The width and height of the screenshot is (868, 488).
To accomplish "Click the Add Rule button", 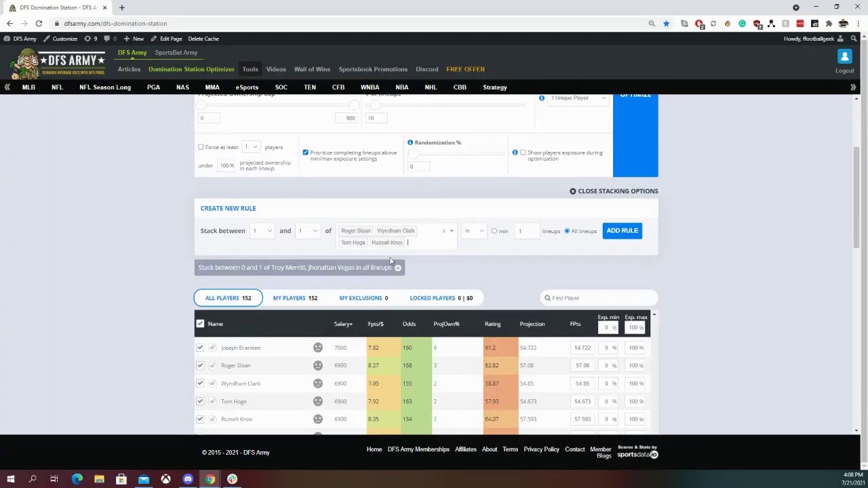I will click(x=622, y=231).
